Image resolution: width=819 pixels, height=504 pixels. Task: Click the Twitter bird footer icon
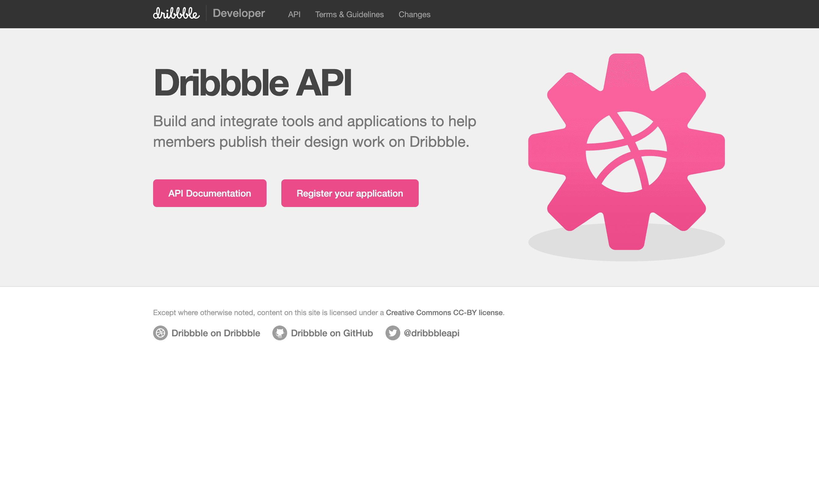point(393,333)
